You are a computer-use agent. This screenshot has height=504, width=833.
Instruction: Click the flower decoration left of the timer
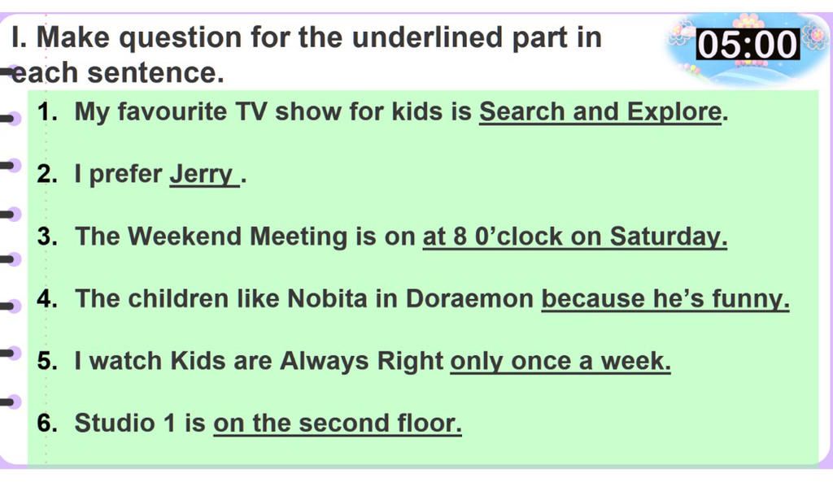pyautogui.click(x=682, y=33)
